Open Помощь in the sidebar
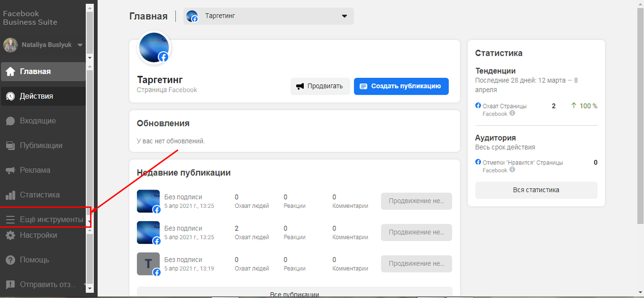The width and height of the screenshot is (644, 298). point(43,260)
